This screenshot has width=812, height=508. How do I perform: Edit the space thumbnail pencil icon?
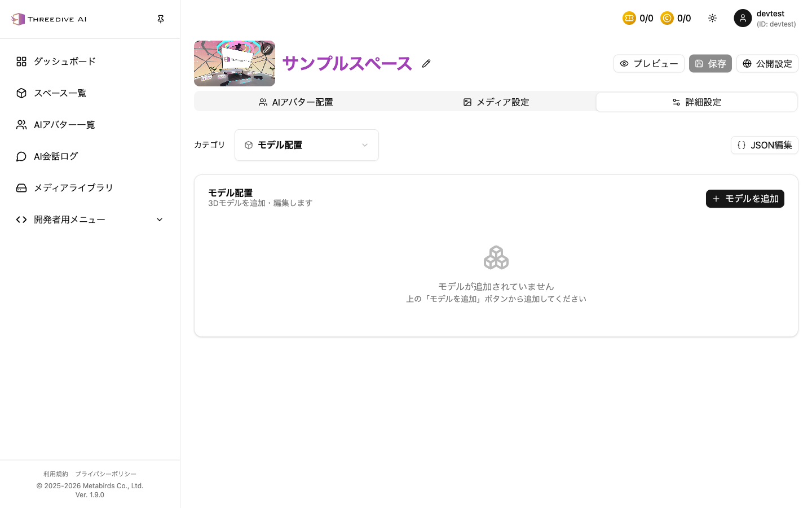pyautogui.click(x=267, y=49)
